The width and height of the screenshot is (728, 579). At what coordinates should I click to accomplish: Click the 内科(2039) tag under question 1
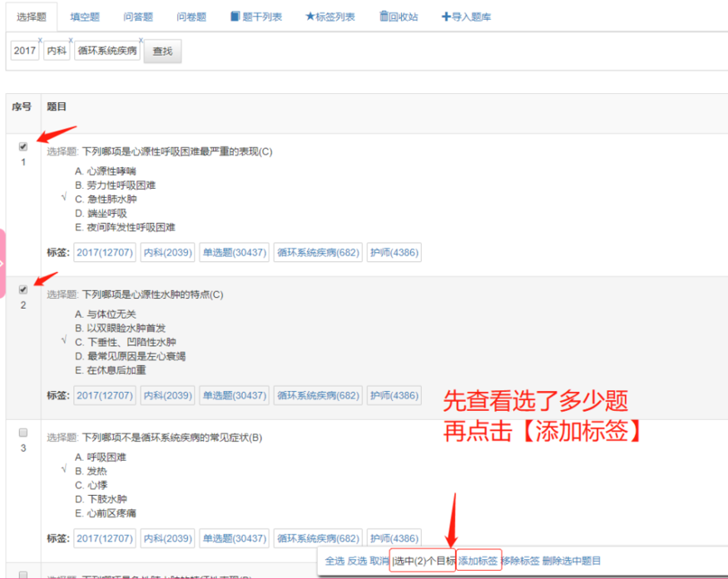click(x=167, y=253)
